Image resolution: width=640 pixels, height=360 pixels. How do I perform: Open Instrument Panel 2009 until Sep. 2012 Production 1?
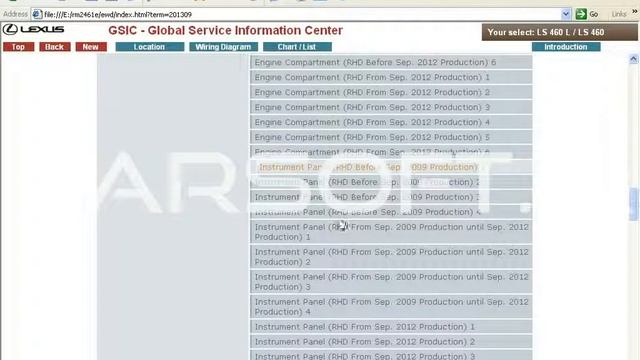tap(391, 232)
